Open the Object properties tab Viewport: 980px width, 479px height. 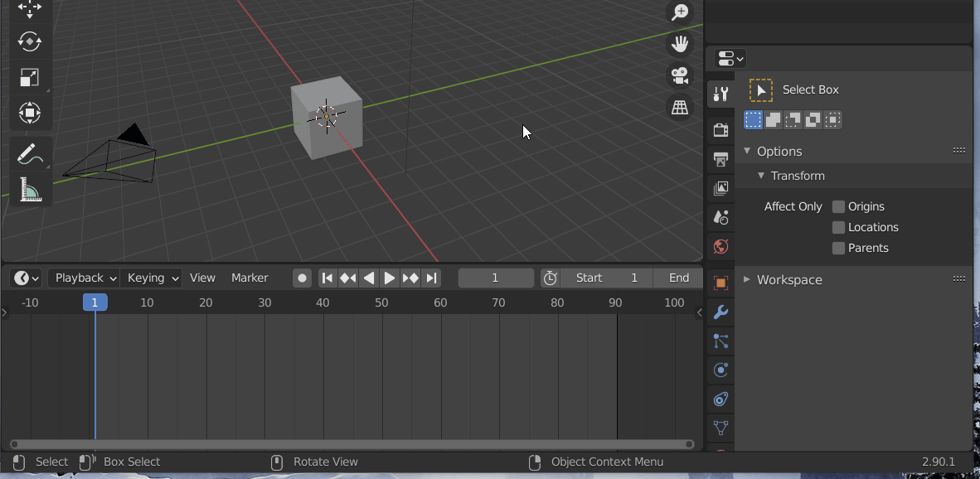pyautogui.click(x=720, y=283)
